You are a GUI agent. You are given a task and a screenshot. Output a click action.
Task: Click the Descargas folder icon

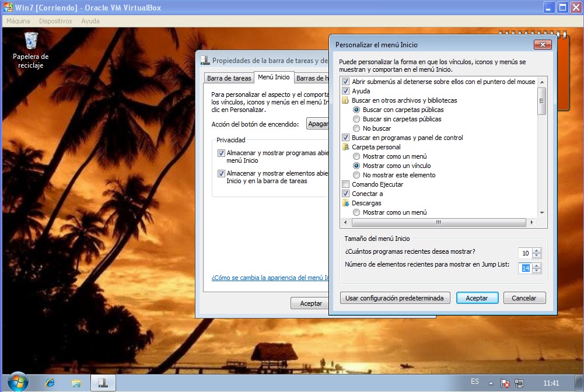click(345, 203)
